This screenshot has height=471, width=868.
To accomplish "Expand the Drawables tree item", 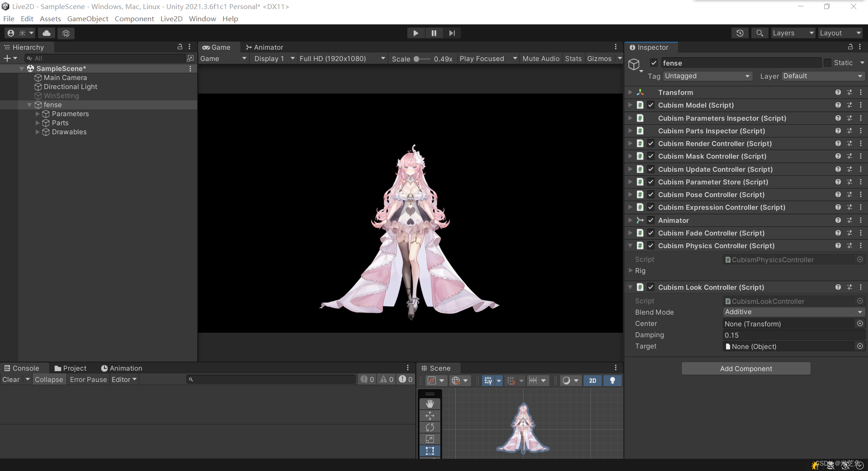I will tap(38, 132).
